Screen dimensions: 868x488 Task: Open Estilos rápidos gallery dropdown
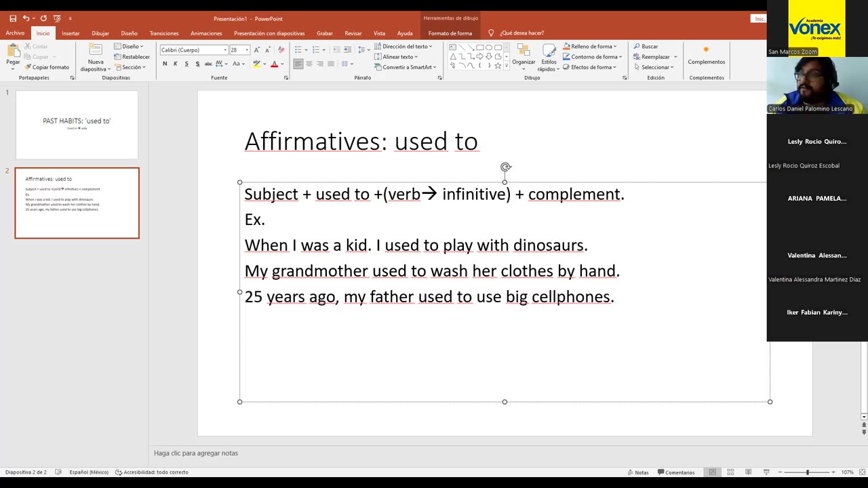coord(547,57)
